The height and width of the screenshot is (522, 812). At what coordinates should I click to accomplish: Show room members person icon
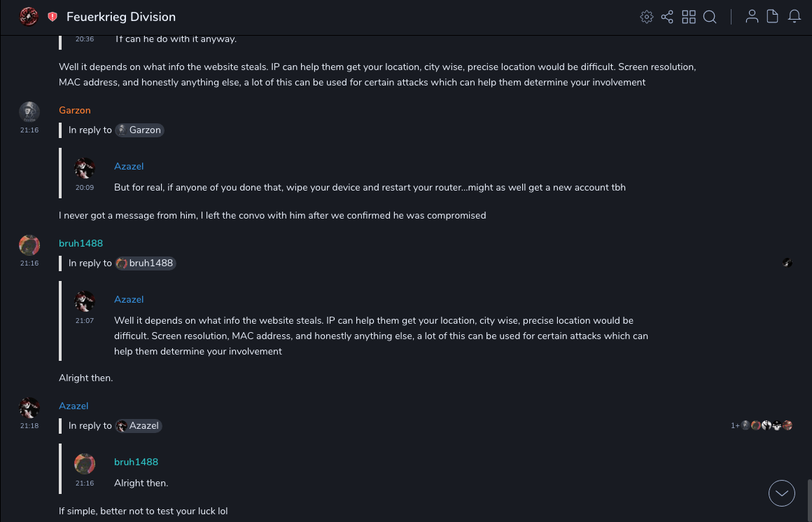(752, 17)
